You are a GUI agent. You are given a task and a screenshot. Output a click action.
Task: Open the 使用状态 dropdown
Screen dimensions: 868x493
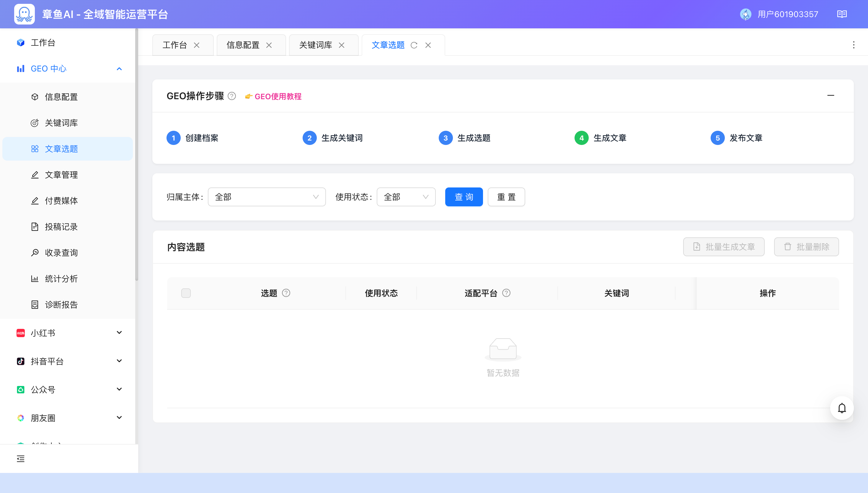pos(406,197)
